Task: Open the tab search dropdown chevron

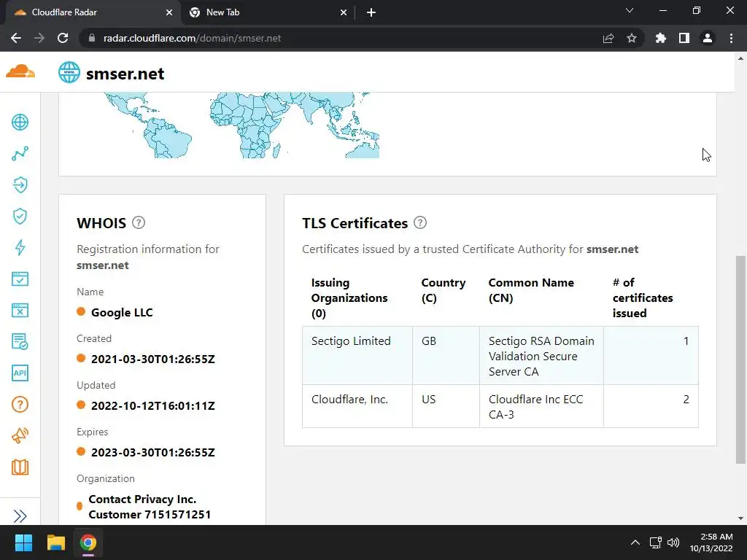Action: pyautogui.click(x=630, y=10)
